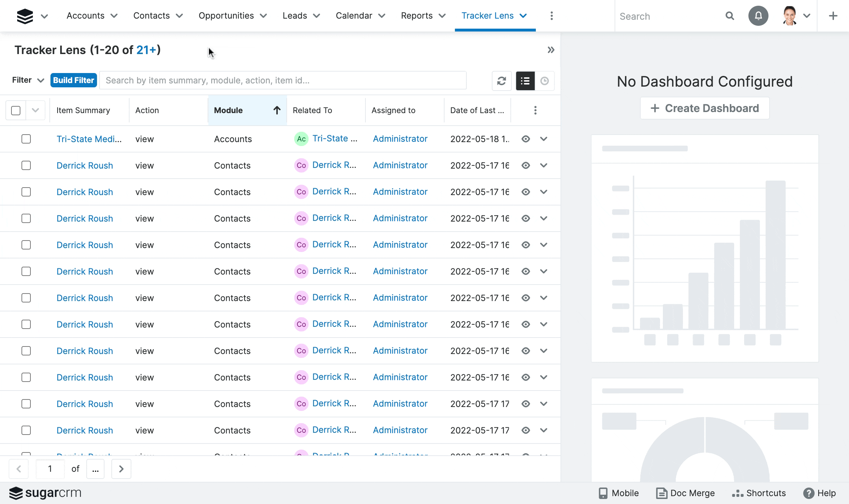Preview the Tri-State Medical row with its eye icon
This screenshot has height=504, width=849.
point(525,139)
